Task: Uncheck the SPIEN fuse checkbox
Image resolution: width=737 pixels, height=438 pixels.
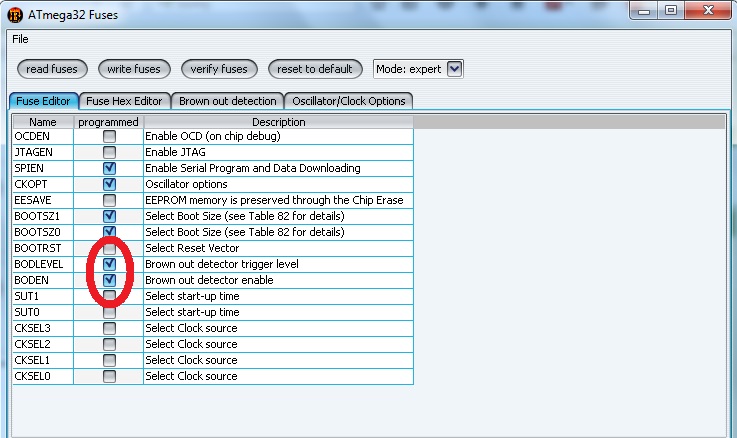Action: pyautogui.click(x=109, y=168)
